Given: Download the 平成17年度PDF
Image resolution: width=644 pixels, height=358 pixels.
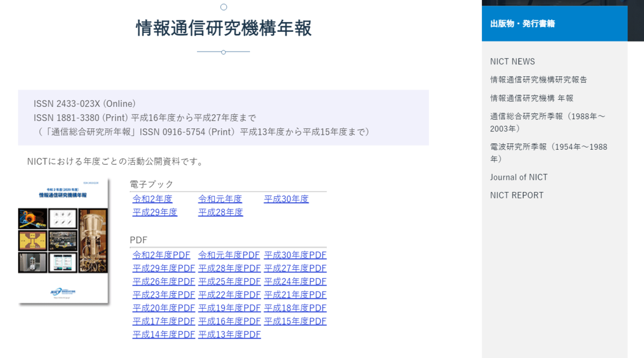Looking at the screenshot, I should (164, 321).
